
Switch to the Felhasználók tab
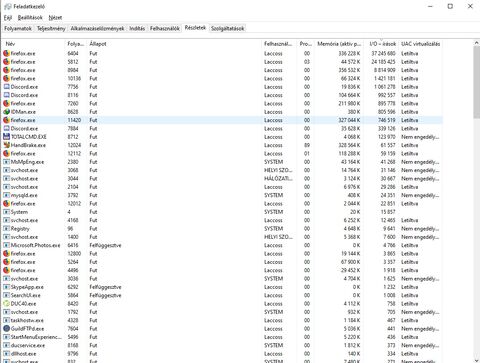coord(165,29)
